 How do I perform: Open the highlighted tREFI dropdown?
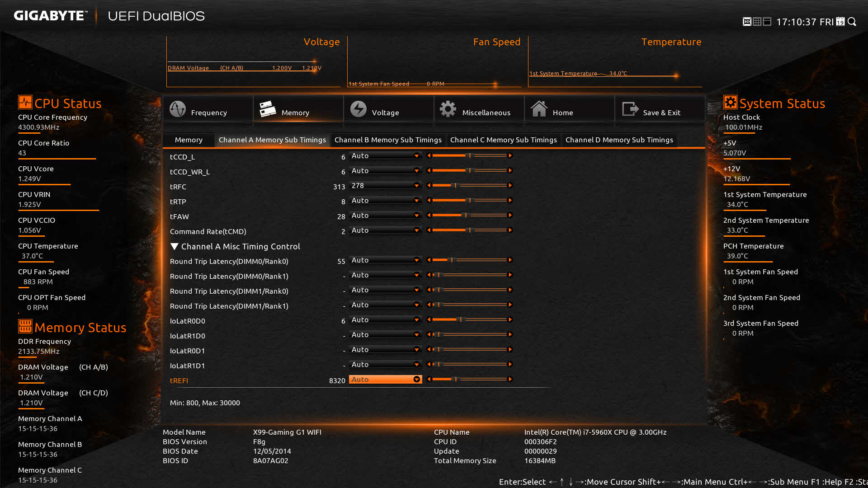[385, 379]
